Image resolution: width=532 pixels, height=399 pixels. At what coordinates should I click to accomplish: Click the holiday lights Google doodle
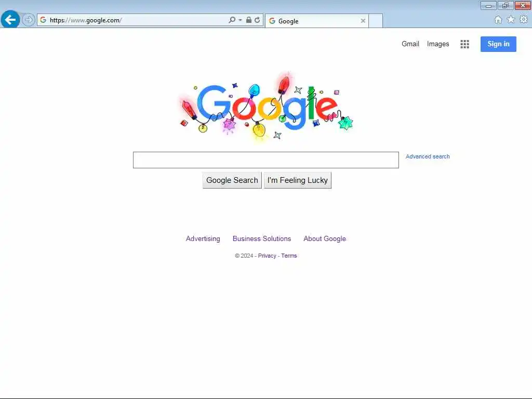266,107
